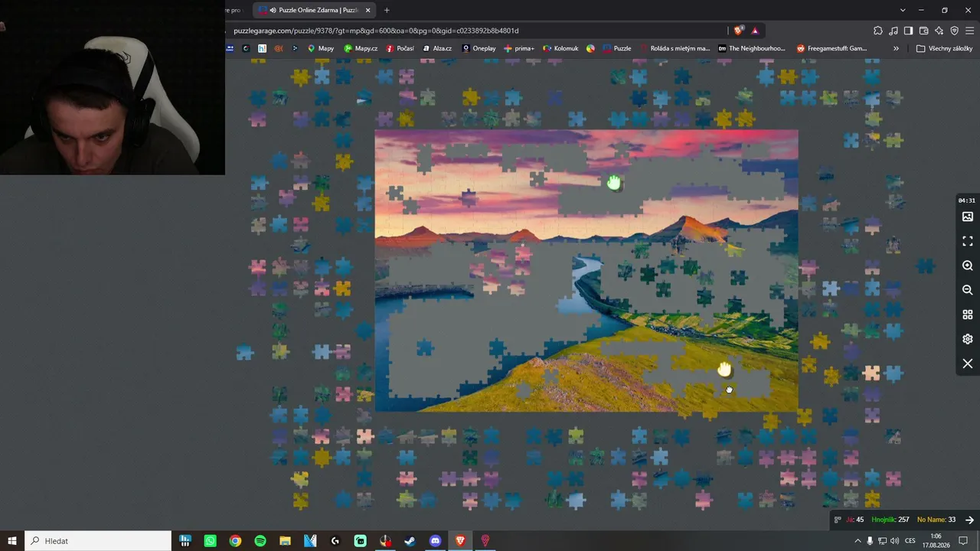Open Freegamestuff: Gam... bookmark

click(831, 48)
